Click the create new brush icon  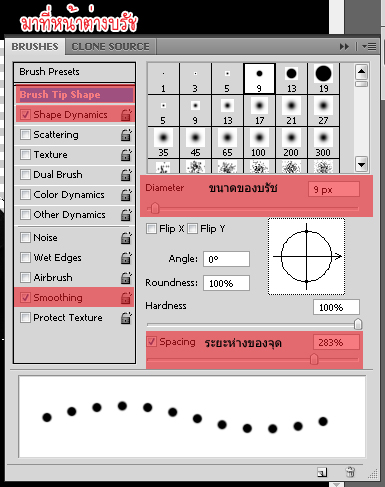[322, 472]
